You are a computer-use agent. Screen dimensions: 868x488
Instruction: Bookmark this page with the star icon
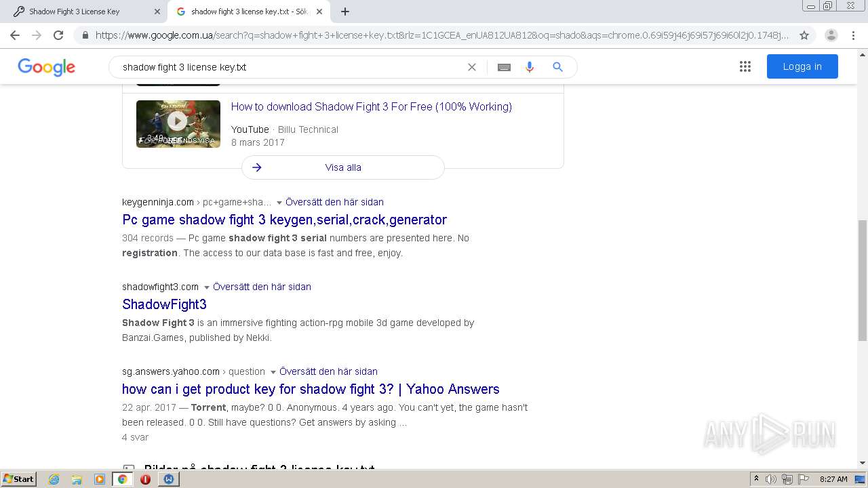tap(804, 35)
